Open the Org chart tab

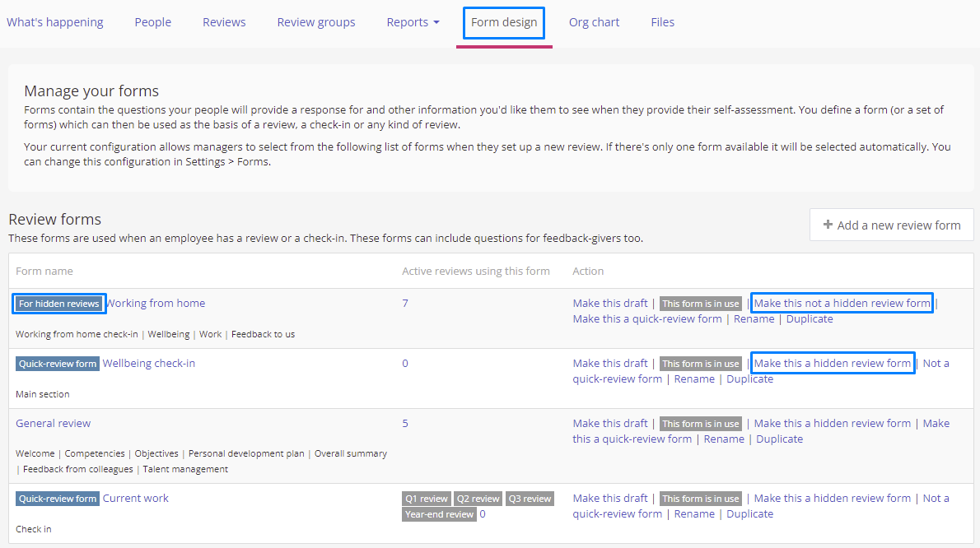click(x=594, y=22)
